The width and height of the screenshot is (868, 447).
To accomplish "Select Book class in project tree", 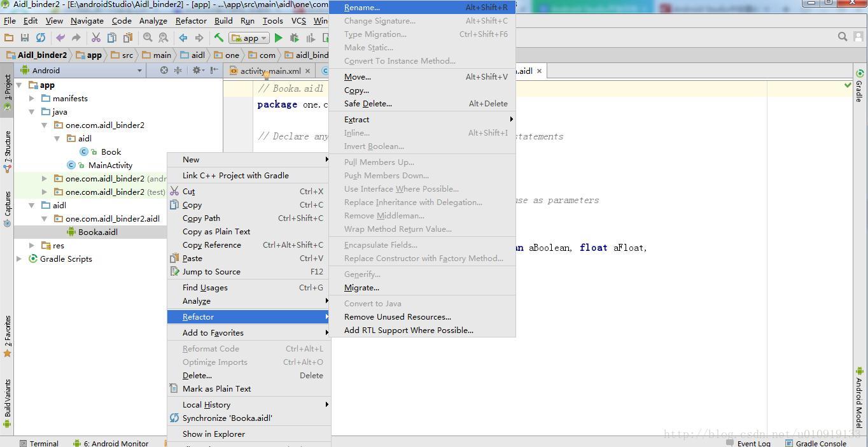I will [x=111, y=152].
